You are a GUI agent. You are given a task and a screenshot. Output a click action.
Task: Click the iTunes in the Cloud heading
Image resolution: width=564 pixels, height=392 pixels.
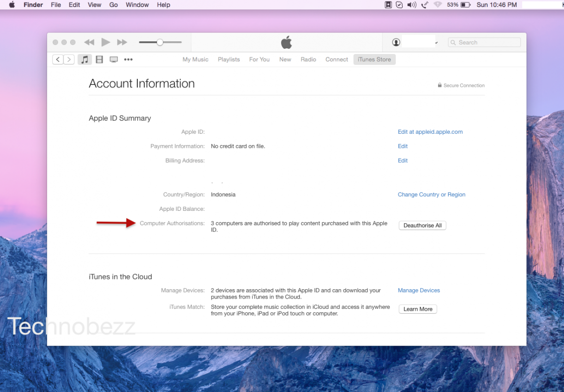120,277
